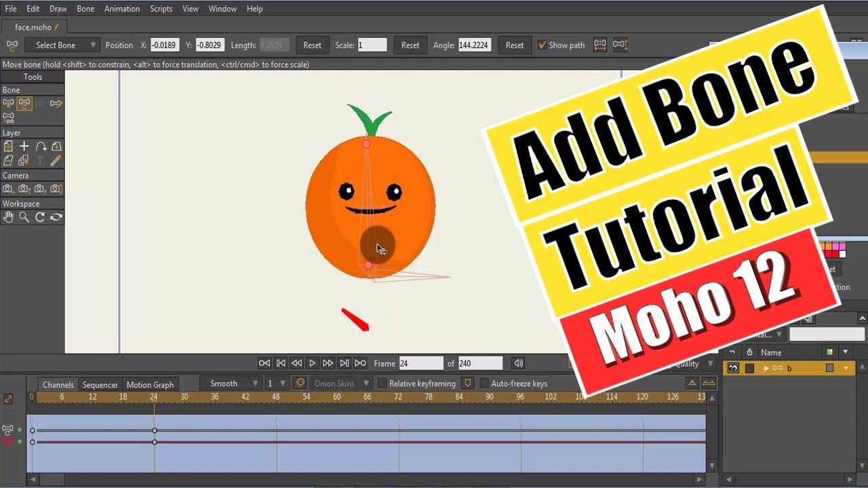
Task: Play the animation
Action: coord(312,363)
